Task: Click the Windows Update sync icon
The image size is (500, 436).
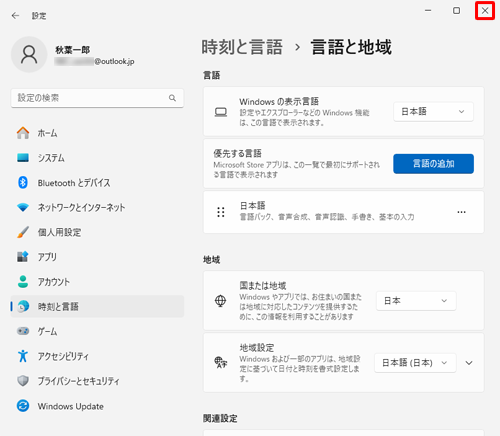Action: [x=23, y=406]
